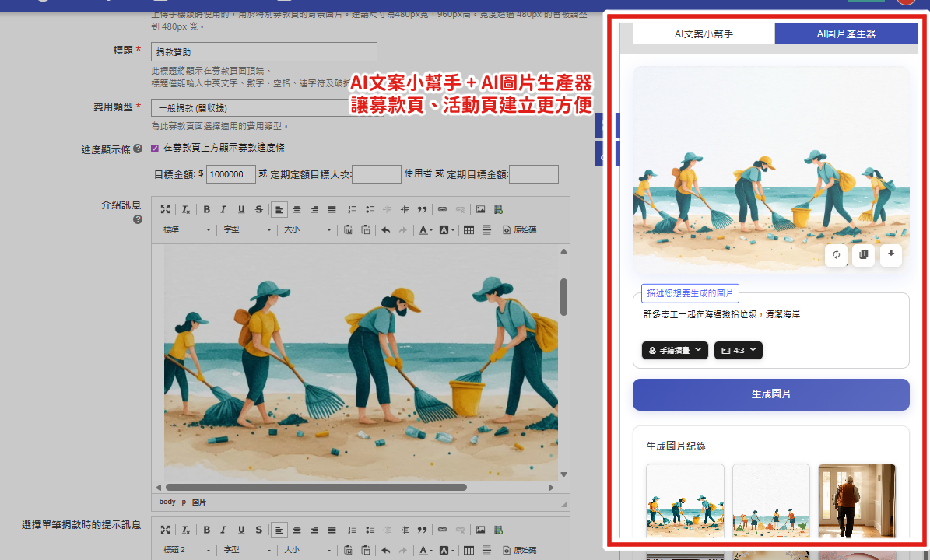The height and width of the screenshot is (560, 930).
Task: Click the help icon beside 進度顯示條
Action: (x=137, y=149)
